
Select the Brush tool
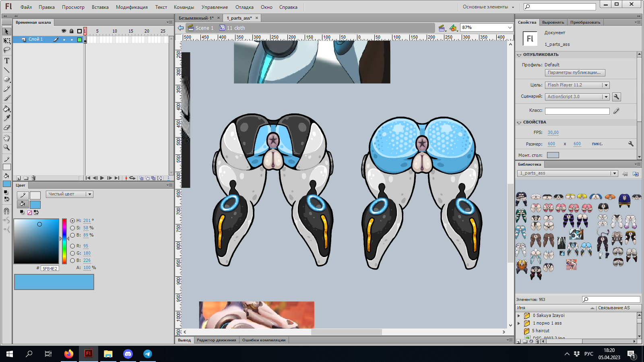click(7, 98)
